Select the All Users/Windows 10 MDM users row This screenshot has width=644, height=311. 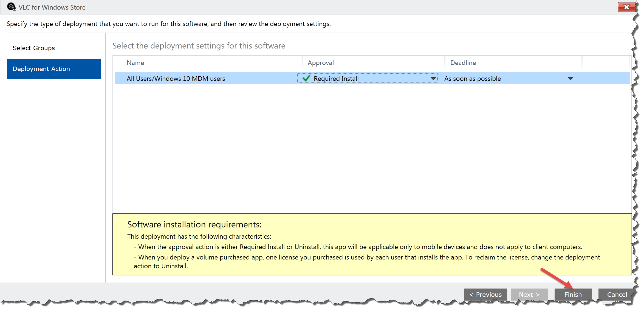coord(176,78)
